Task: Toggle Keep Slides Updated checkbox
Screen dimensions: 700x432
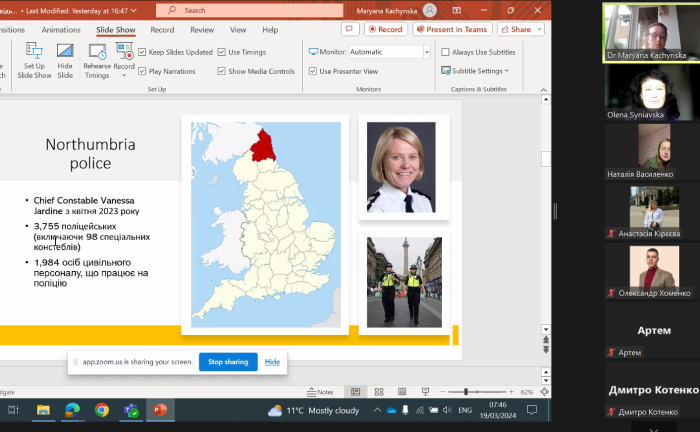Action: [x=142, y=52]
